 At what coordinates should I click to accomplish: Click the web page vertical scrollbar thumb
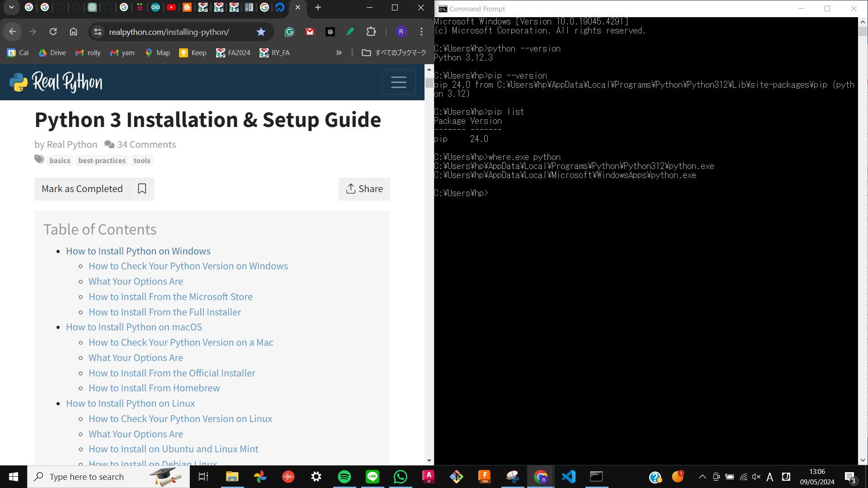[429, 83]
